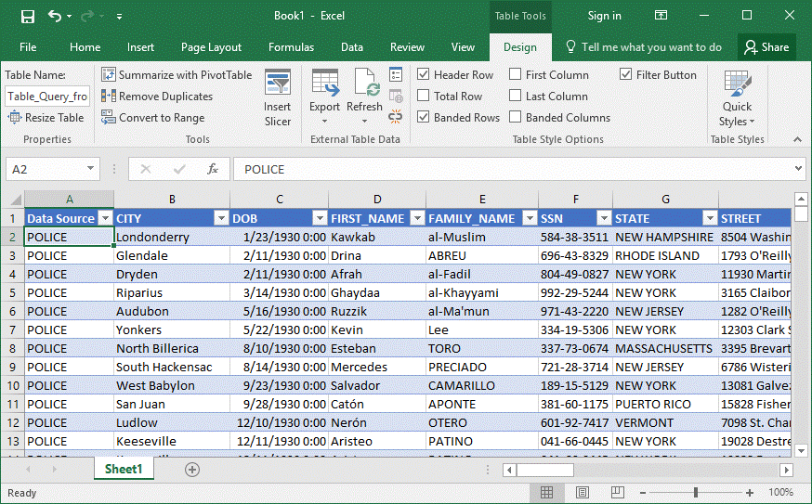Viewport: 812px width, 504px height.
Task: Click the Undo arrow icon
Action: click(55, 17)
